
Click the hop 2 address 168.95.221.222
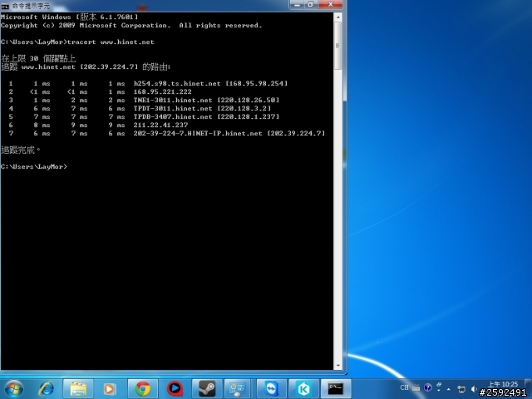click(x=163, y=92)
